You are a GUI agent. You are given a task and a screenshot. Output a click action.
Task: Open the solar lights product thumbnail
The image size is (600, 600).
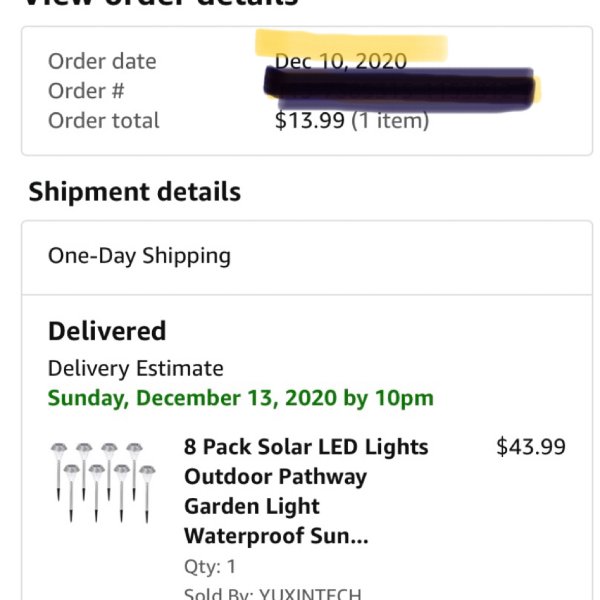point(103,482)
